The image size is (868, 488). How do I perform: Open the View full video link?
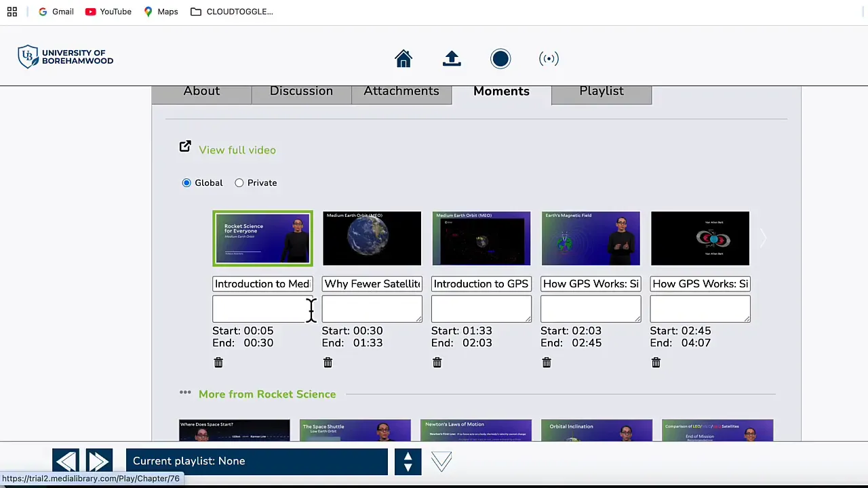(x=237, y=150)
